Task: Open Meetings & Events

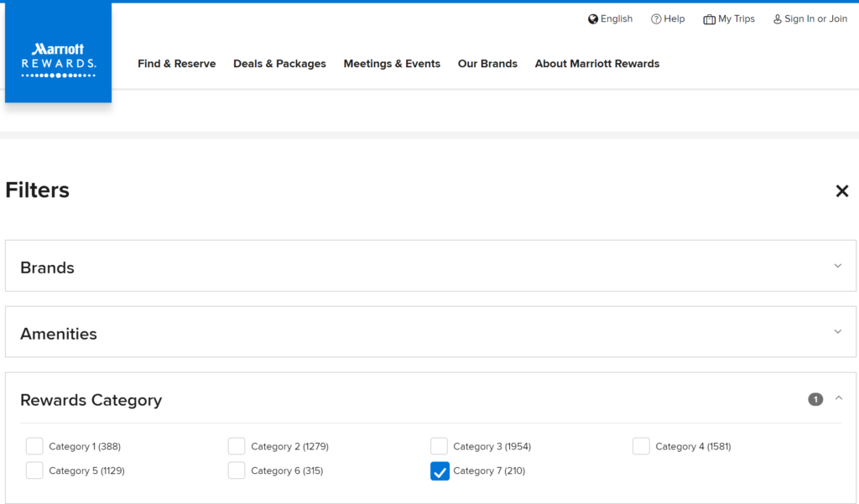Action: point(392,64)
